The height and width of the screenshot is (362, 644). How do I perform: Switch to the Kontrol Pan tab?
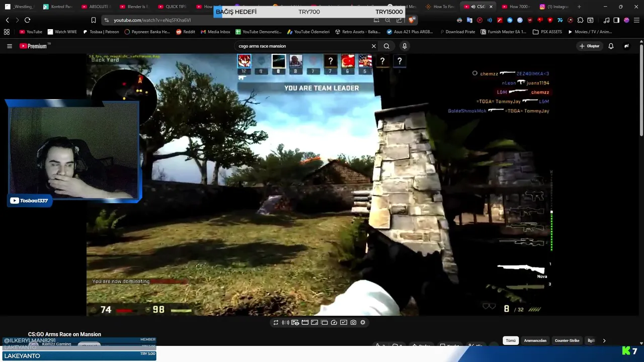coord(57,7)
